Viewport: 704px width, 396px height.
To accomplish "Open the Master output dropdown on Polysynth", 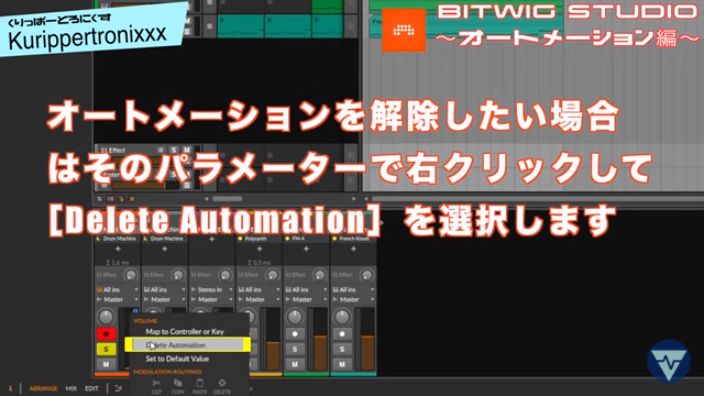I will tap(259, 299).
